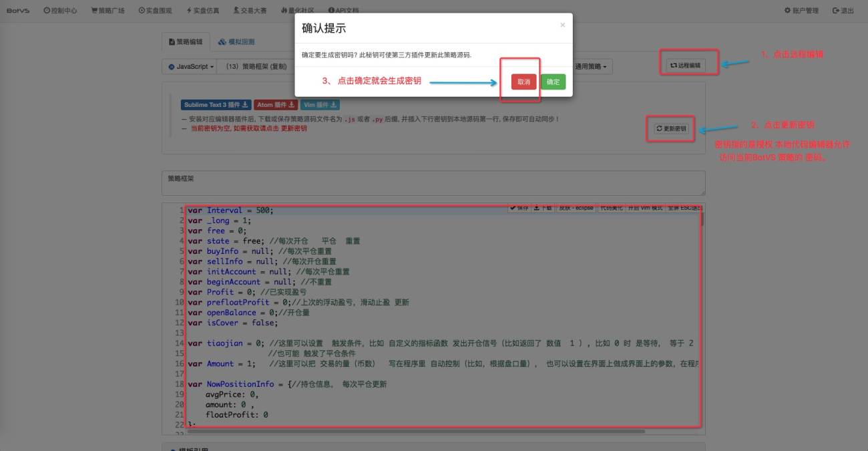This screenshot has width=868, height=451.
Task: Select the 策略编辑 tab
Action: [186, 41]
